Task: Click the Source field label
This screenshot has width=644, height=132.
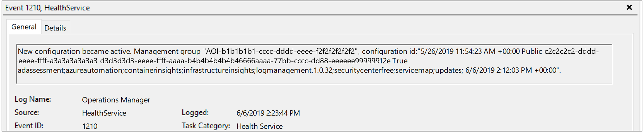Action: (27, 112)
